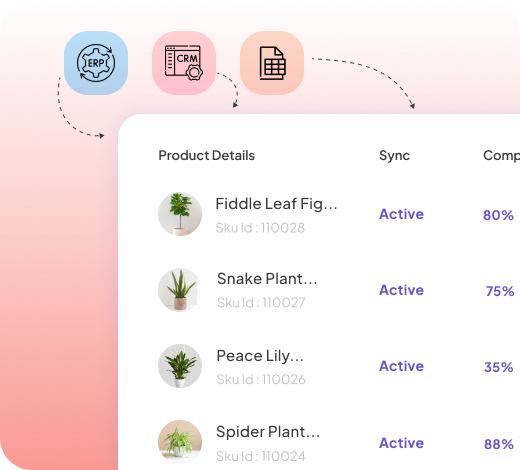
Task: Select the Peace Lily product thumbnail
Action: click(x=180, y=366)
